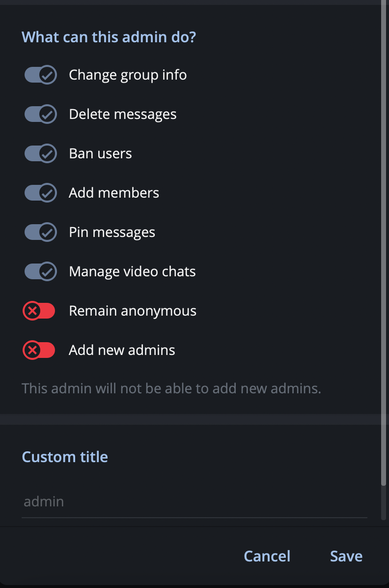Click the X icon on Remain anonymous switch
Screen dimensions: 389x588
pos(33,311)
